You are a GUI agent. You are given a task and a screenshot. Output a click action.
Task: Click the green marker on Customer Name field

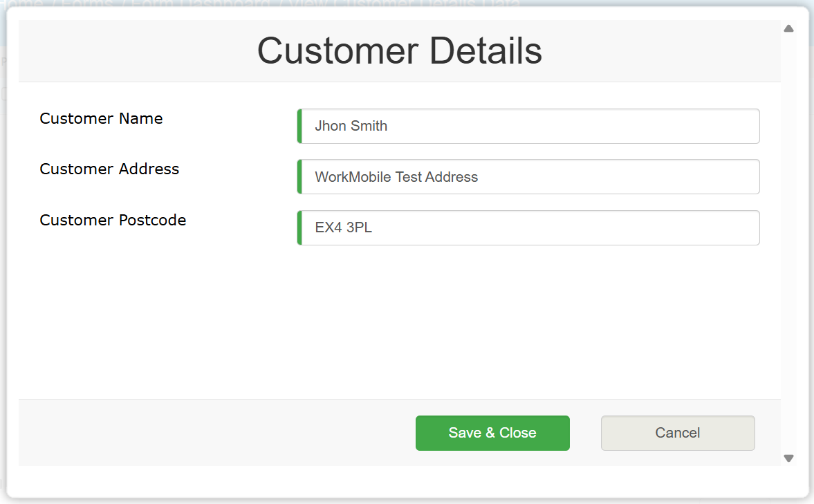point(299,127)
